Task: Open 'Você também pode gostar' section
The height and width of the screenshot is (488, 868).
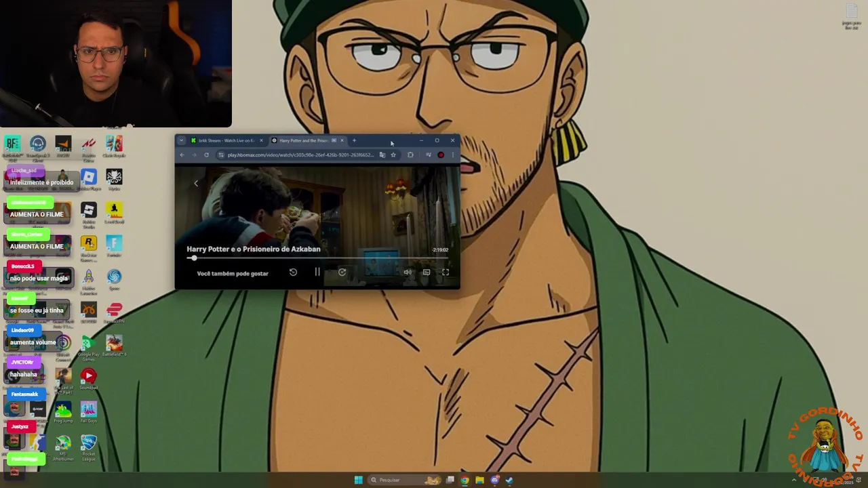Action: pyautogui.click(x=233, y=274)
